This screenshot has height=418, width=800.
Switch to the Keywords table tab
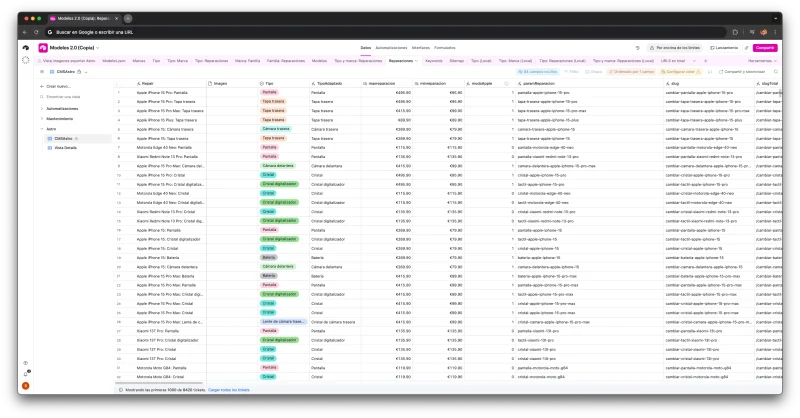click(x=434, y=61)
